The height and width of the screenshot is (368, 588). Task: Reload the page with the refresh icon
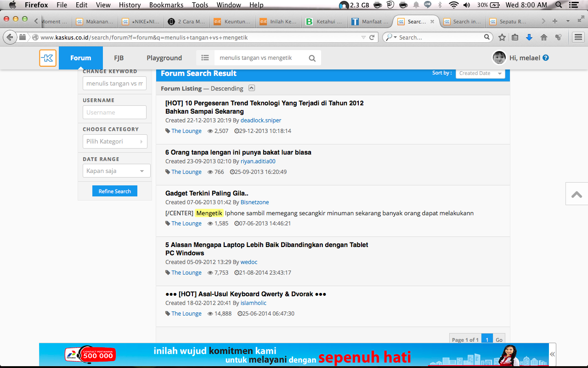(372, 37)
